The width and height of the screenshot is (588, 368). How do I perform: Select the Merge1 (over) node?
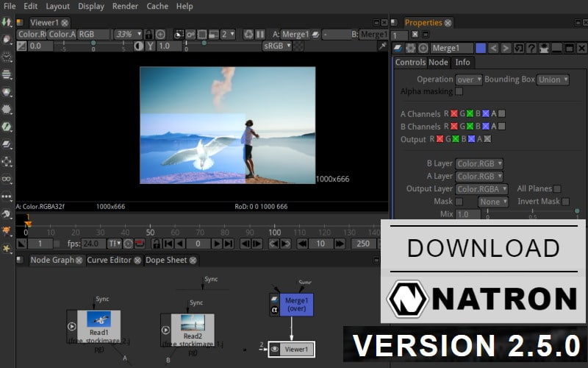(296, 304)
